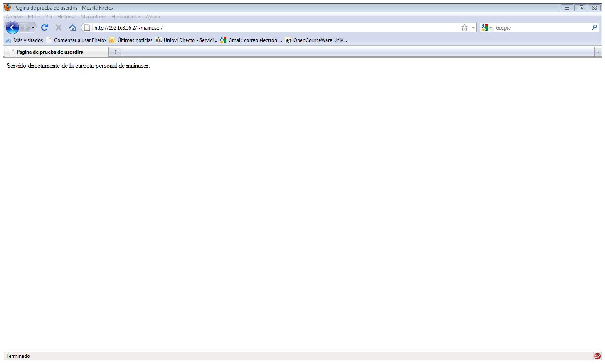The image size is (605, 364).
Task: List all tabs dropdown arrow
Action: coord(598,52)
